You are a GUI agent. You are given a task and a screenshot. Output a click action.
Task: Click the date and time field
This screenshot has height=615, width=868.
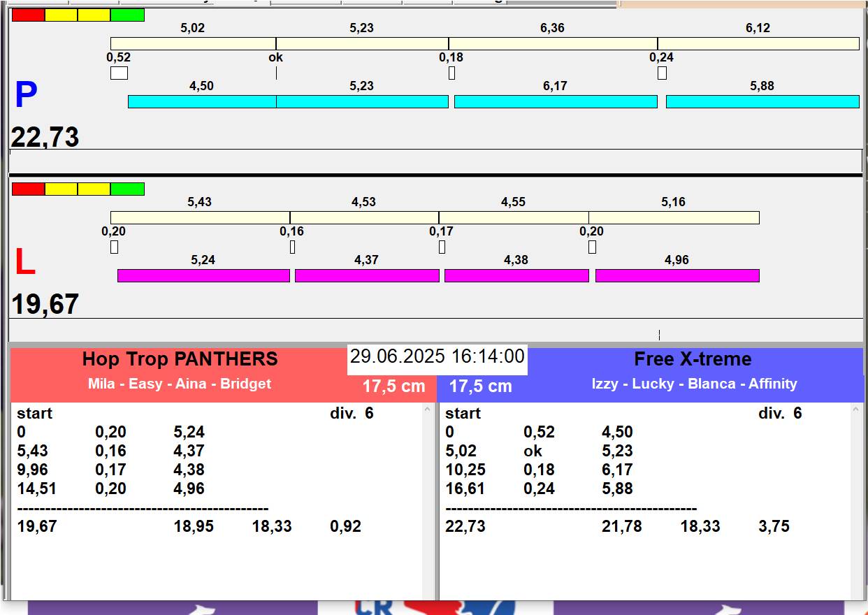tap(437, 357)
